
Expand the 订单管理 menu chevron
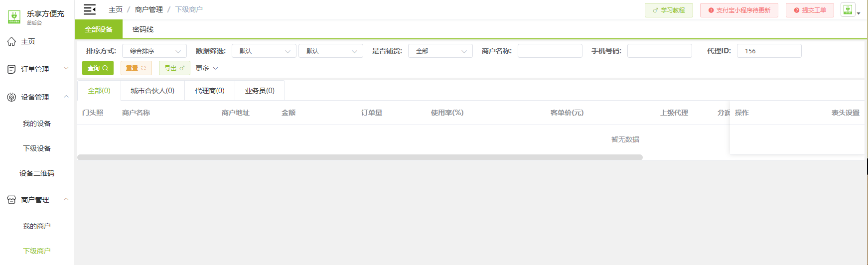point(66,69)
